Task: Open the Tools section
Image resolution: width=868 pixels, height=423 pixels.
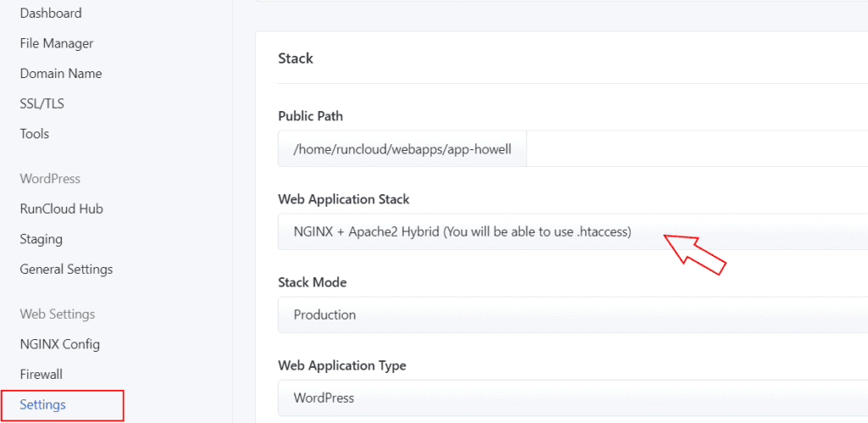Action: click(x=35, y=134)
